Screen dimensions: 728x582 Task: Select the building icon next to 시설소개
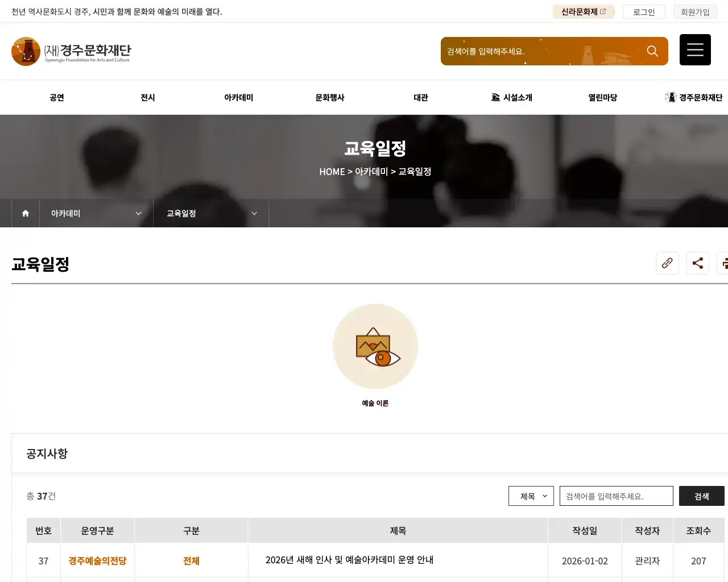(495, 97)
